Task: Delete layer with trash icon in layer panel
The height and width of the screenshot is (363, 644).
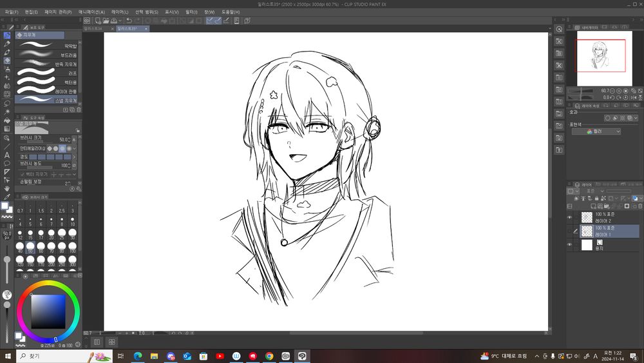Action: (640, 206)
